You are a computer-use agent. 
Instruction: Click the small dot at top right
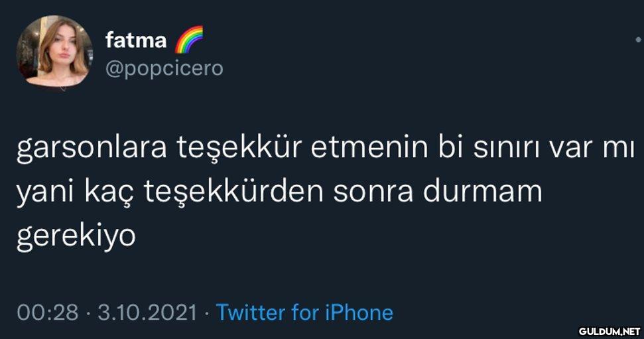[x=638, y=40]
